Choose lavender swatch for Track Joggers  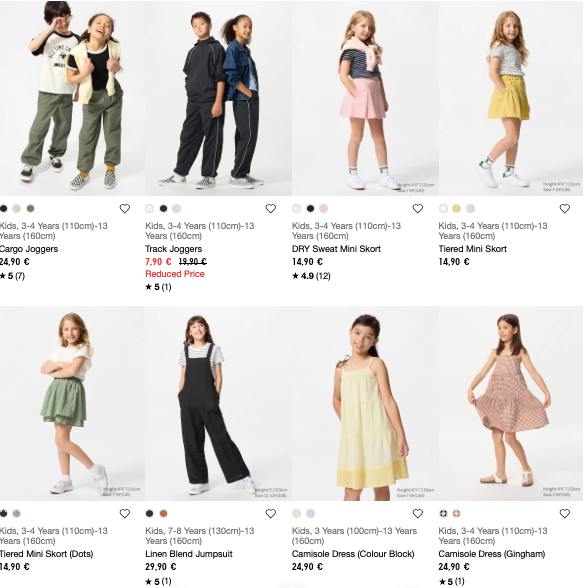click(177, 208)
